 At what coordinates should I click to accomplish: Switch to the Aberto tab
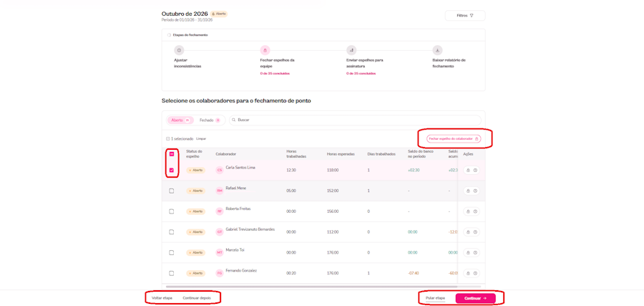coord(180,120)
